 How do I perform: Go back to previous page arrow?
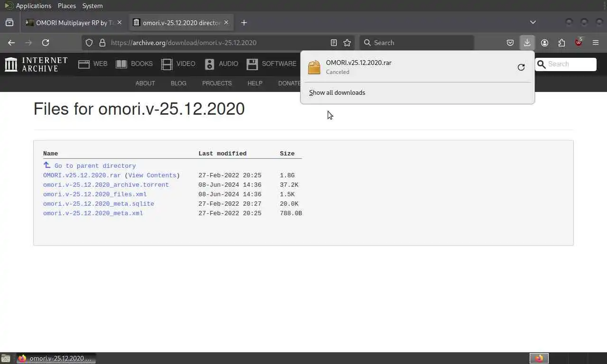tap(11, 43)
